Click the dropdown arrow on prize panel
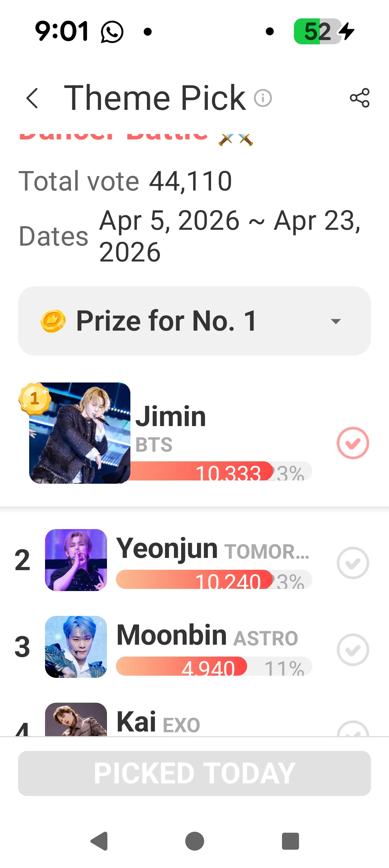This screenshot has height=868, width=389. 336,321
